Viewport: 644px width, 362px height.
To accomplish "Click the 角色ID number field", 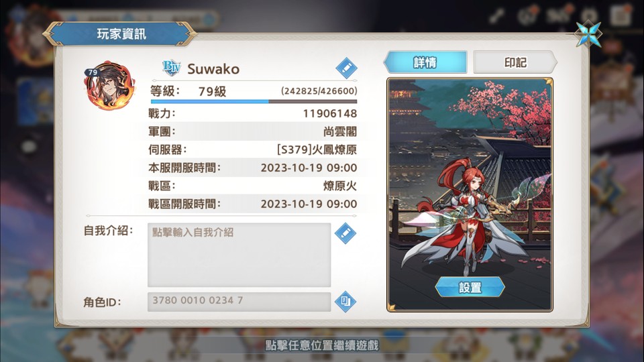I will coord(239,302).
